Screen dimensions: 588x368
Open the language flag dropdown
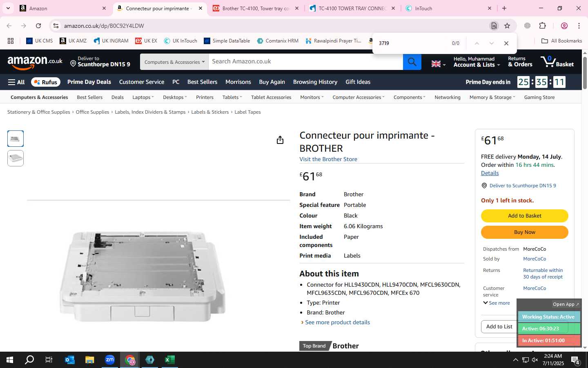click(x=439, y=64)
